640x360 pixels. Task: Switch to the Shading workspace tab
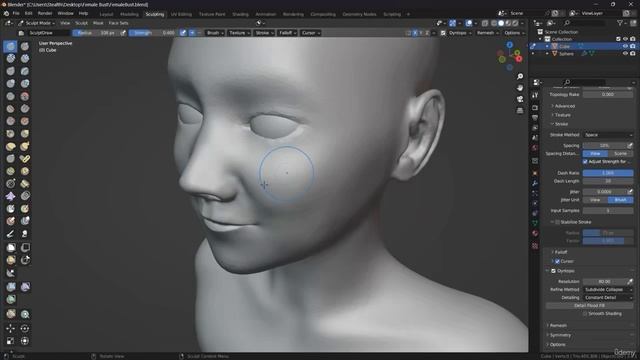point(240,14)
